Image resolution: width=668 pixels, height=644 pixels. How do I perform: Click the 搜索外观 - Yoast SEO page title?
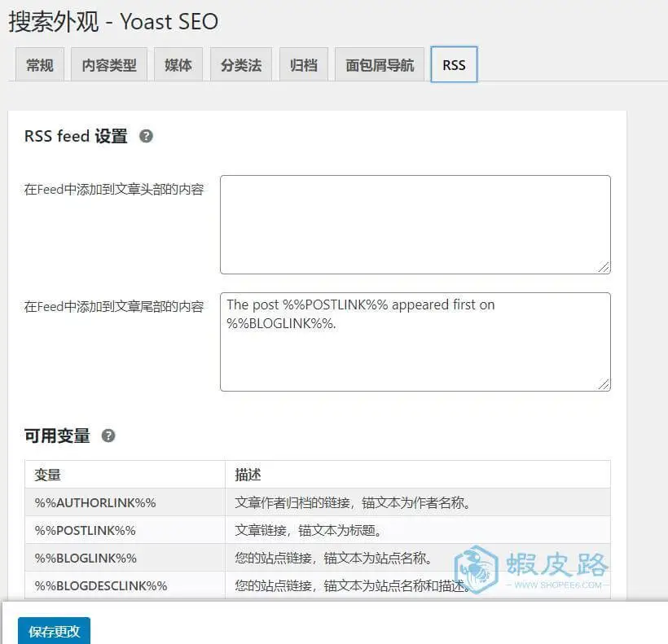pyautogui.click(x=113, y=21)
